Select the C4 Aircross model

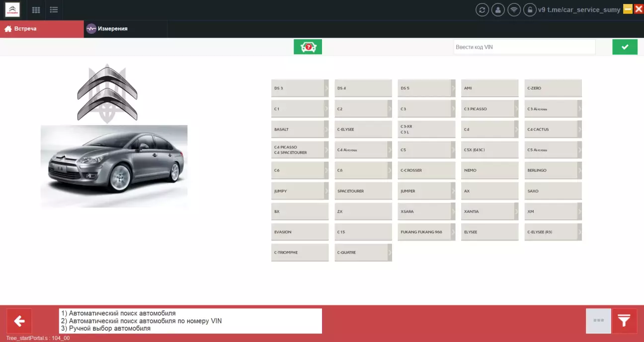point(363,150)
